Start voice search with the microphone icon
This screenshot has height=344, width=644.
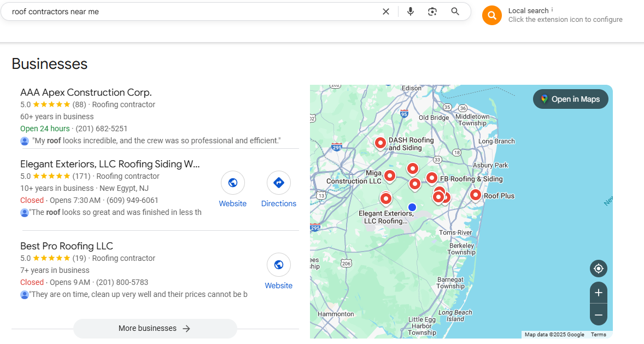pos(411,11)
